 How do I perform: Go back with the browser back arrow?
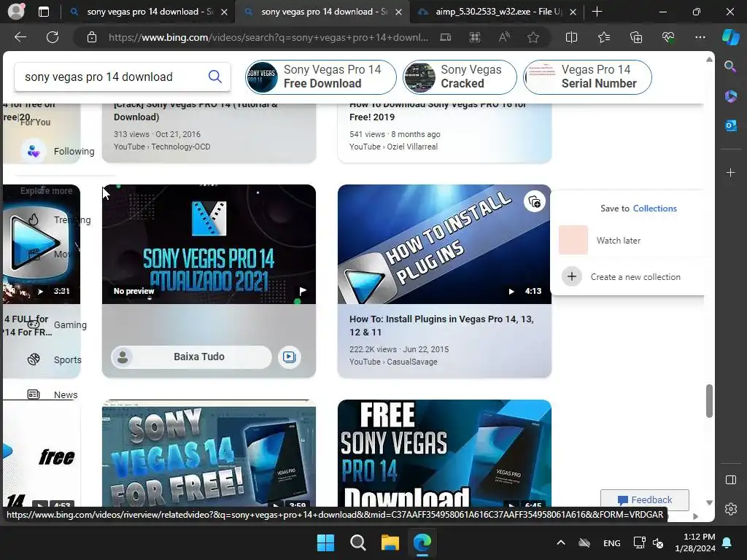[20, 37]
